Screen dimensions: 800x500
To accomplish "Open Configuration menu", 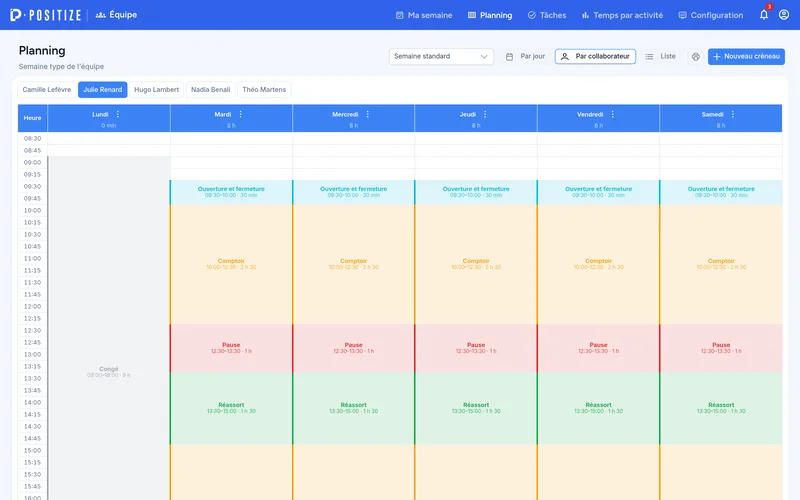I will [711, 15].
